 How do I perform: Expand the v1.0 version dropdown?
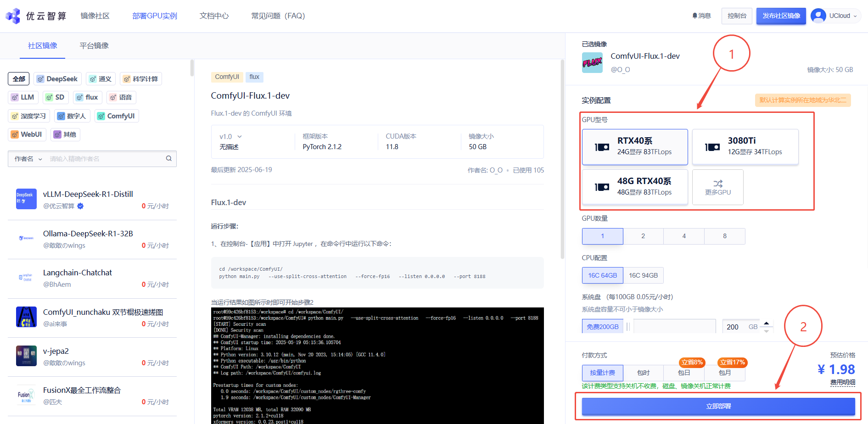(230, 137)
